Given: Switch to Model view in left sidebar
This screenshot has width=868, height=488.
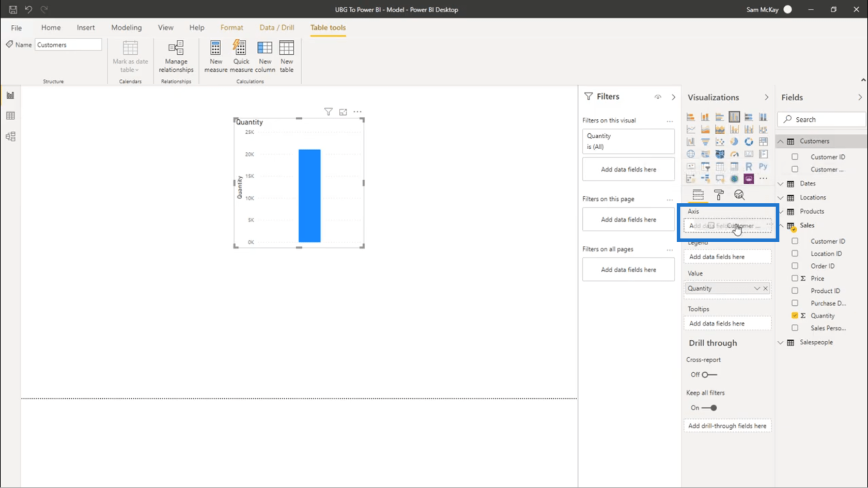Looking at the screenshot, I should point(10,136).
